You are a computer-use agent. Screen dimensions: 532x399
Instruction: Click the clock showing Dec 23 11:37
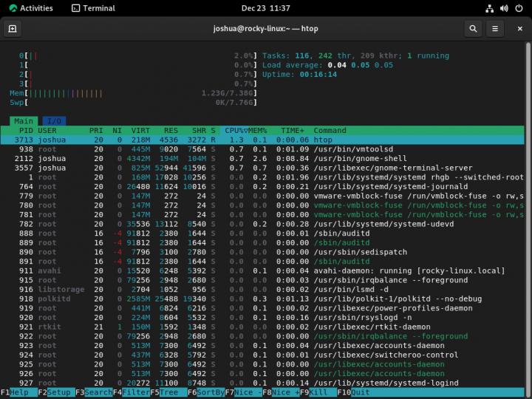[x=265, y=8]
